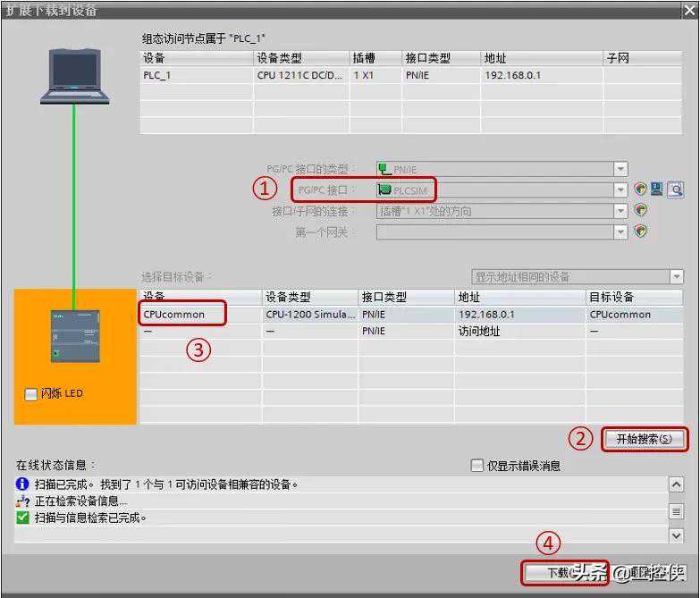700x598 pixels.
Task: Select the CPUcommon device row
Action: coord(410,315)
